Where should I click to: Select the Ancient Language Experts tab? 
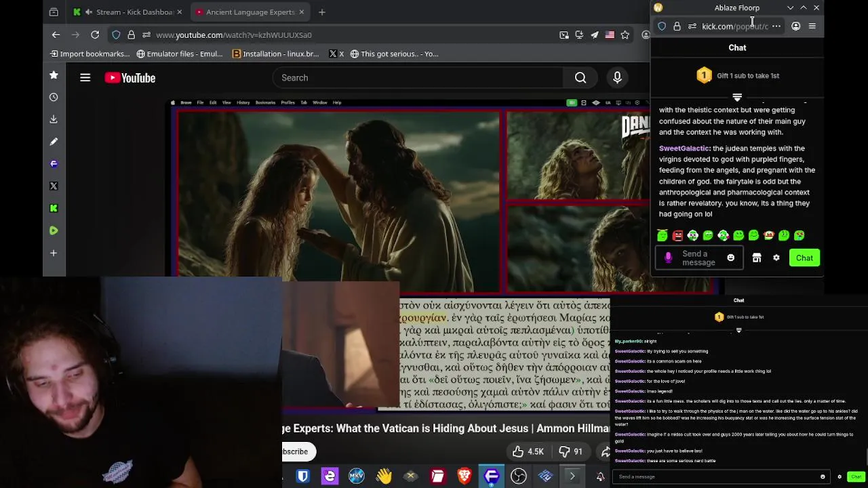(x=249, y=12)
